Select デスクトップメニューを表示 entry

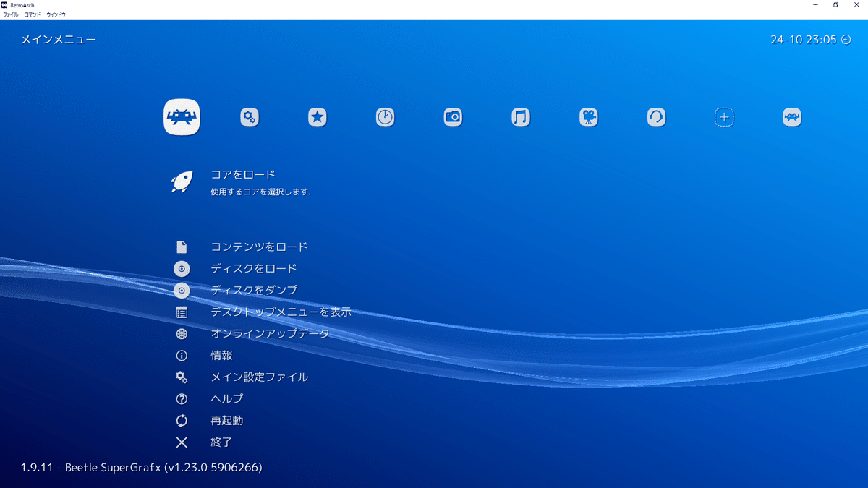click(x=281, y=312)
